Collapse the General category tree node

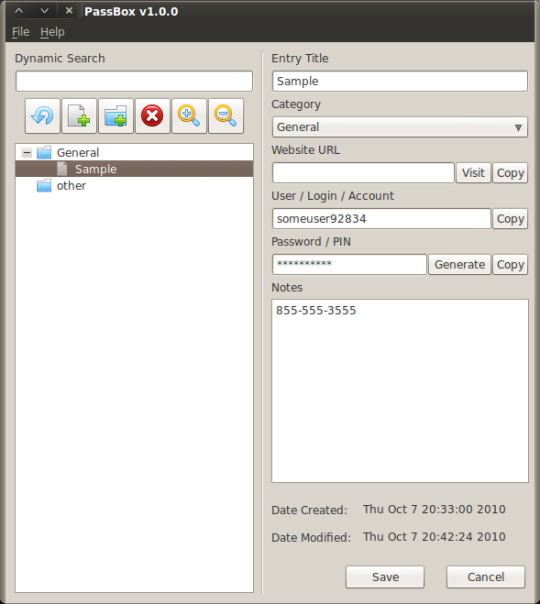[27, 153]
